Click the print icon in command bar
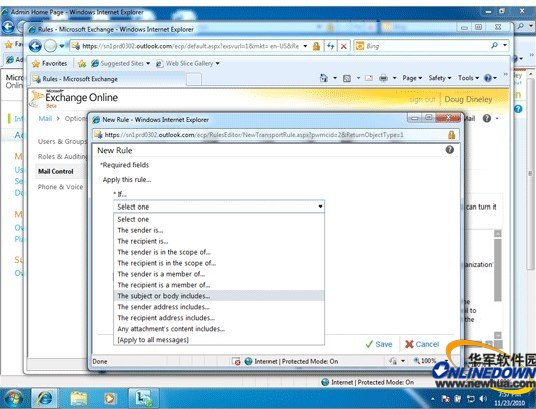 [384, 78]
